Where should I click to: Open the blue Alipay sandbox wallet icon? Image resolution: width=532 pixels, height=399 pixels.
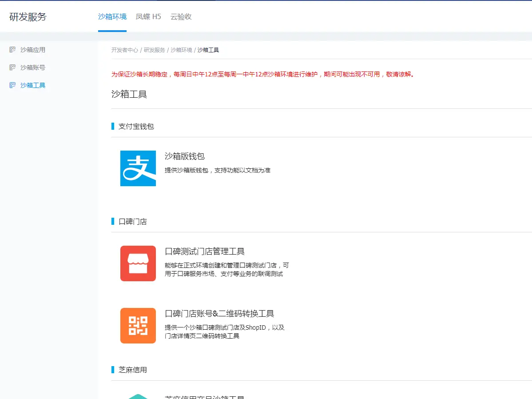[x=138, y=168]
